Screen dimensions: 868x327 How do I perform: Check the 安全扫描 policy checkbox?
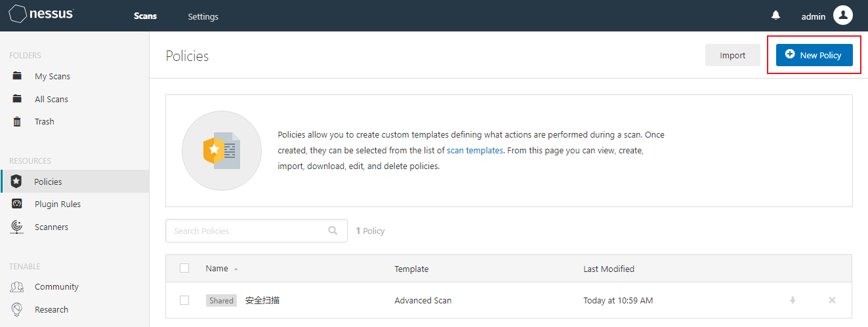coord(184,300)
